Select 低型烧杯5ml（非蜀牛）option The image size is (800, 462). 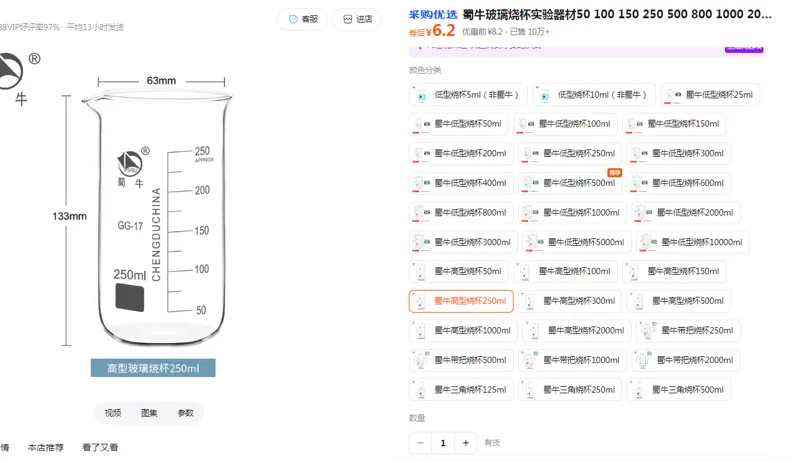pyautogui.click(x=468, y=95)
